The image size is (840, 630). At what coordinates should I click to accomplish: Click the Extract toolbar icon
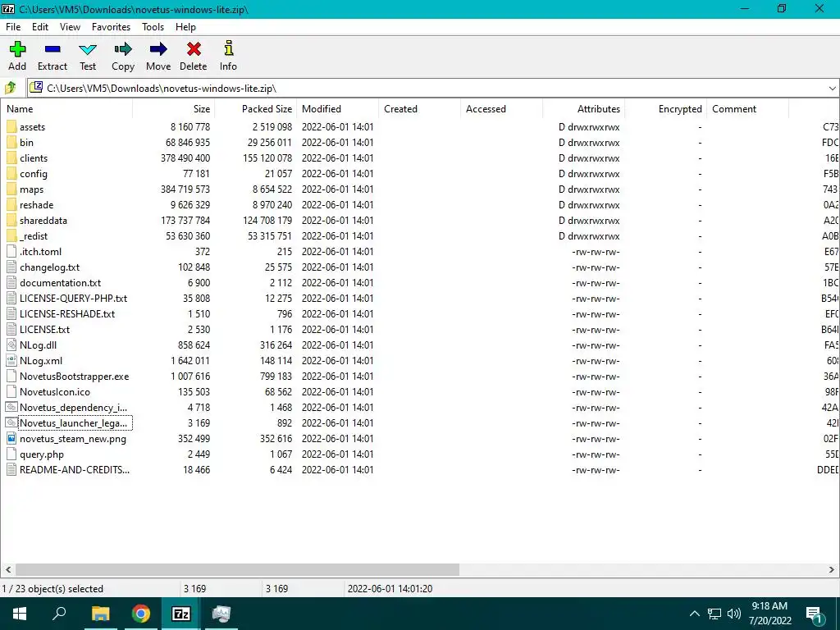(52, 49)
